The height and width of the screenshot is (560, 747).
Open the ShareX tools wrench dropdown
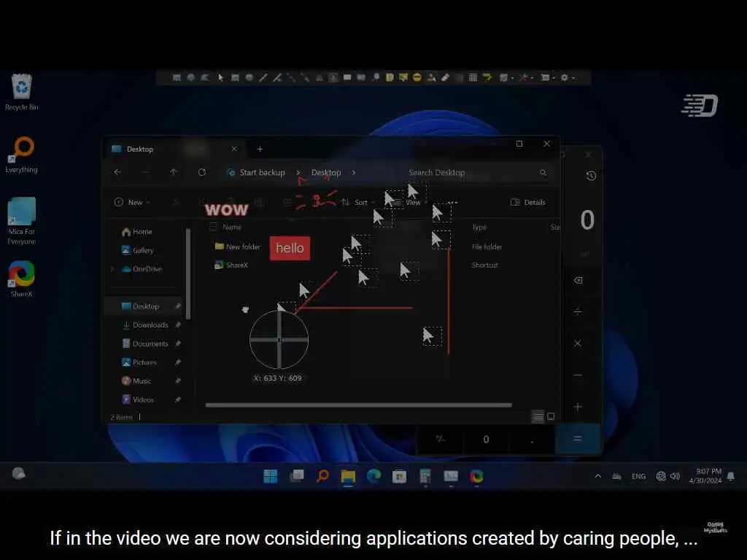tap(526, 77)
